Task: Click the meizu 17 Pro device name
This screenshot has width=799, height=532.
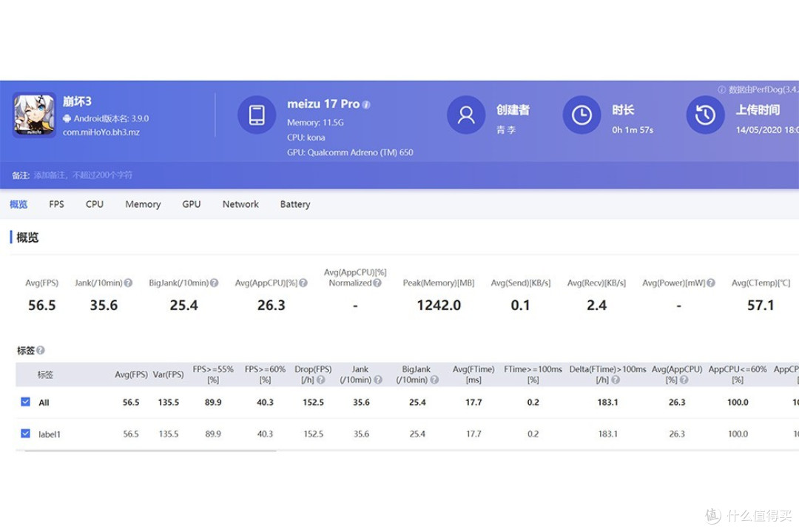Action: 323,104
